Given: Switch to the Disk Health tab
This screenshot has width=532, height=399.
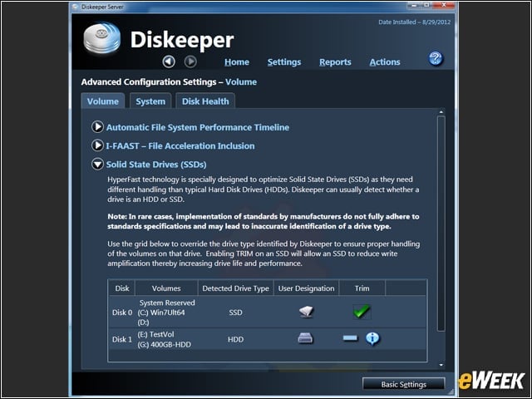Looking at the screenshot, I should tap(205, 101).
